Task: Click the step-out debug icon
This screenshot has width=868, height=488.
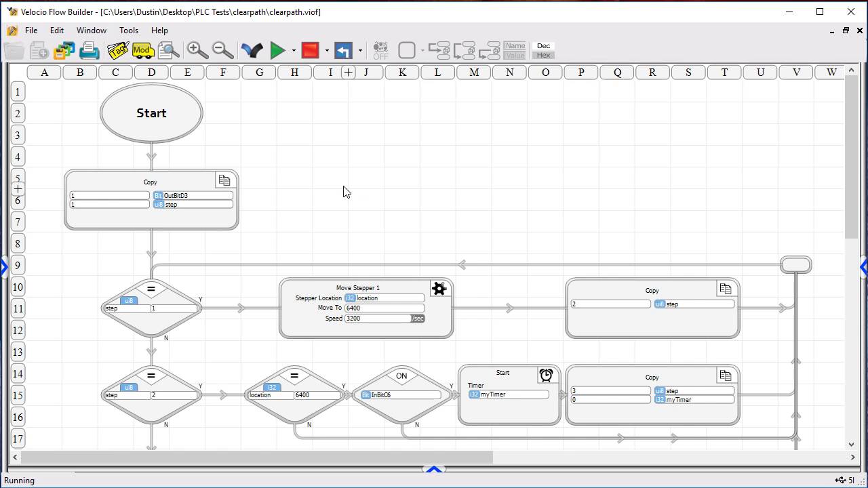Action: [490, 50]
